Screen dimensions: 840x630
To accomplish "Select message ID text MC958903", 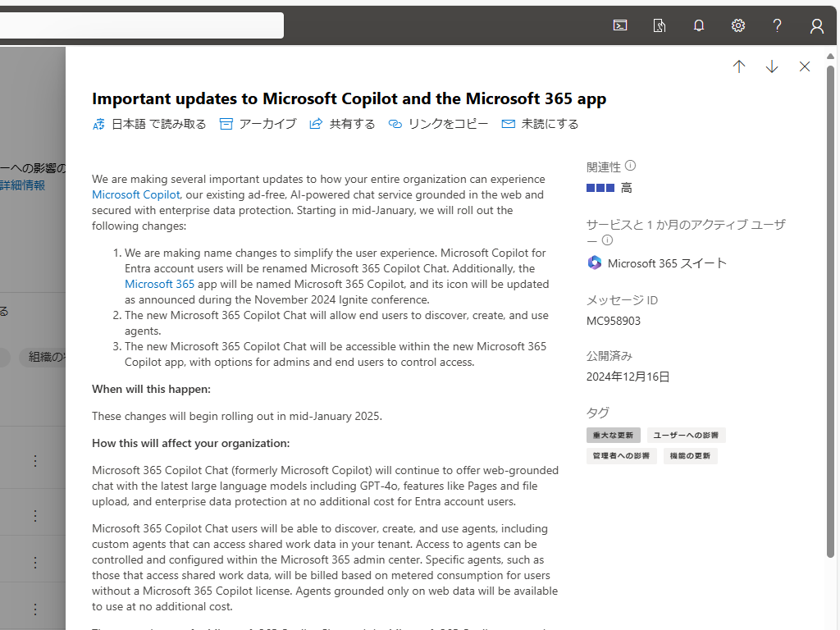I will (x=614, y=321).
